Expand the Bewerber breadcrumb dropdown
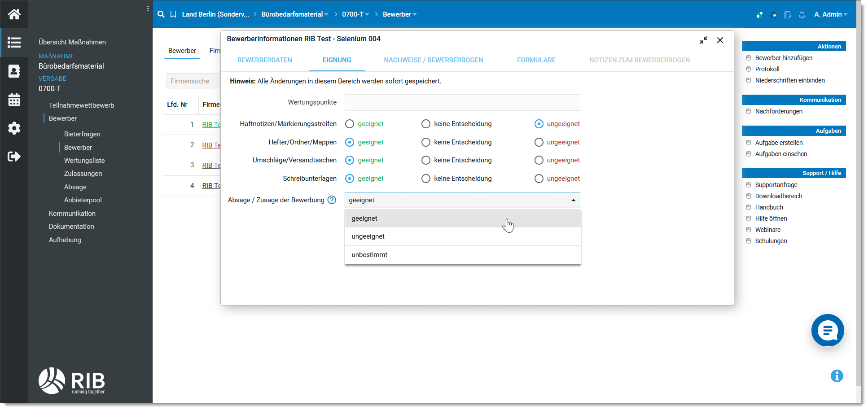The image size is (868, 410). pos(415,14)
